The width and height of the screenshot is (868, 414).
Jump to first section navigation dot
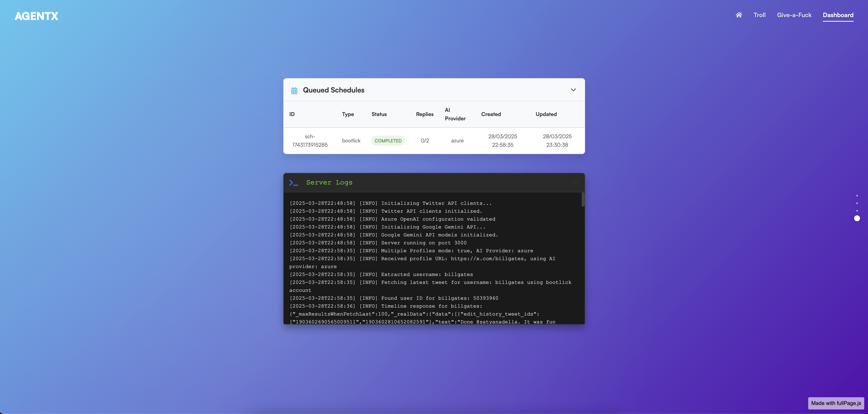pyautogui.click(x=857, y=196)
